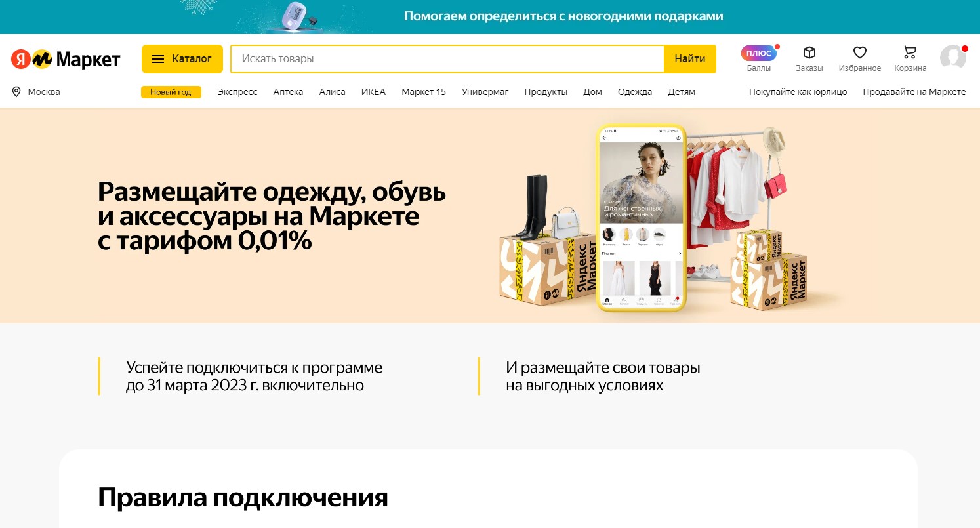Click the Покупайте как юрлицо link

coord(798,92)
